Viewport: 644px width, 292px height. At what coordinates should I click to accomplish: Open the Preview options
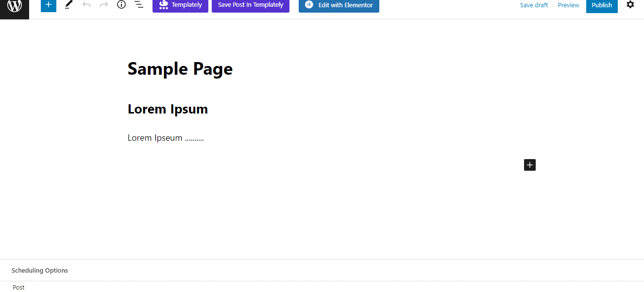568,5
